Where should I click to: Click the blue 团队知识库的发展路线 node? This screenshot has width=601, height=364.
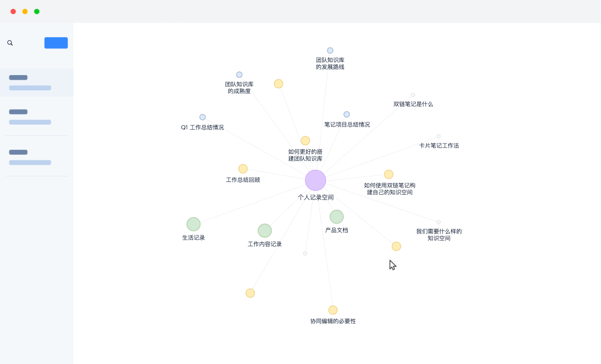point(330,51)
